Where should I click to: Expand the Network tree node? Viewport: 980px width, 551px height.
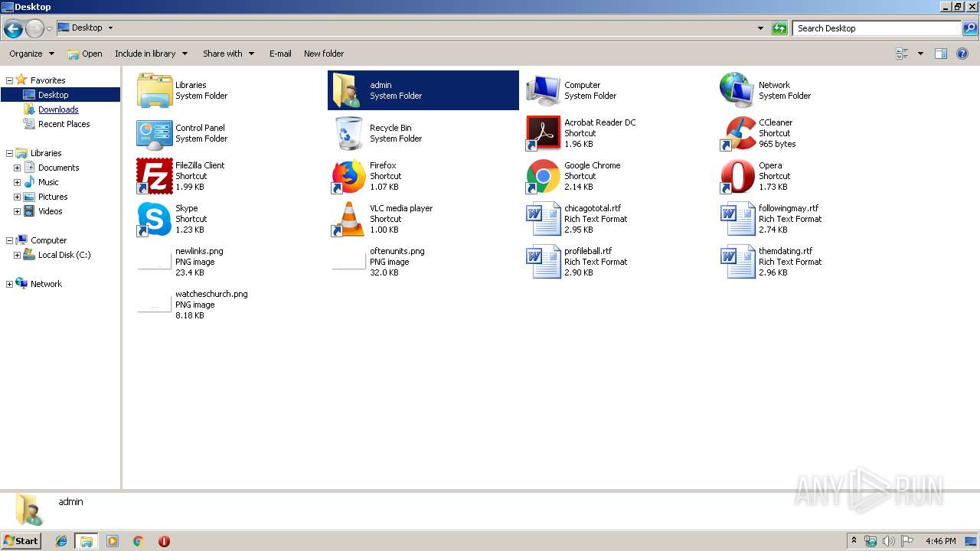pyautogui.click(x=9, y=284)
